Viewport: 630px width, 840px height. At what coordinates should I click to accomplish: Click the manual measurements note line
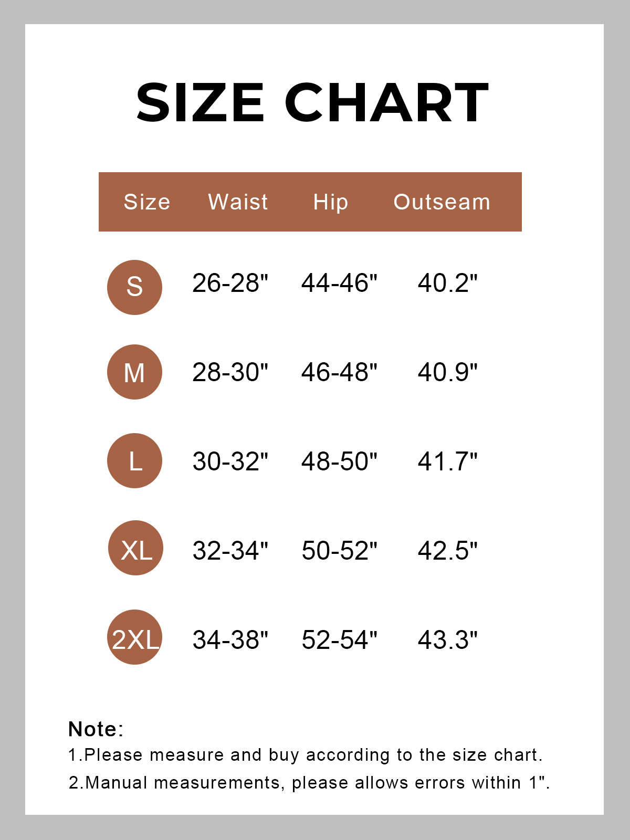pyautogui.click(x=309, y=783)
